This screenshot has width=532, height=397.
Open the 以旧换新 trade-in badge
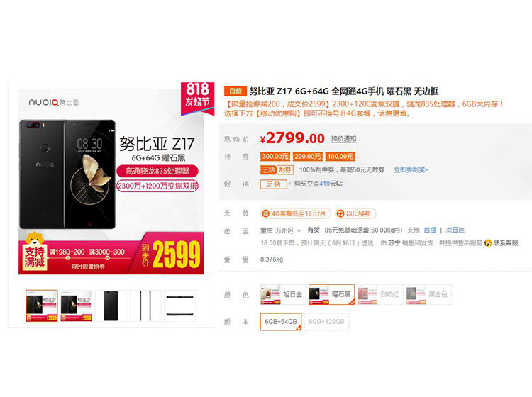[355, 213]
